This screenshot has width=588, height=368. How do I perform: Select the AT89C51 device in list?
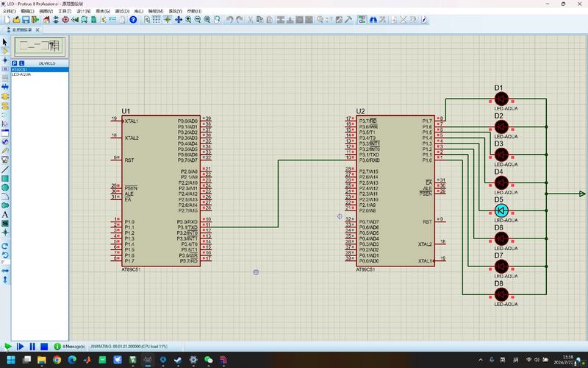tap(21, 70)
